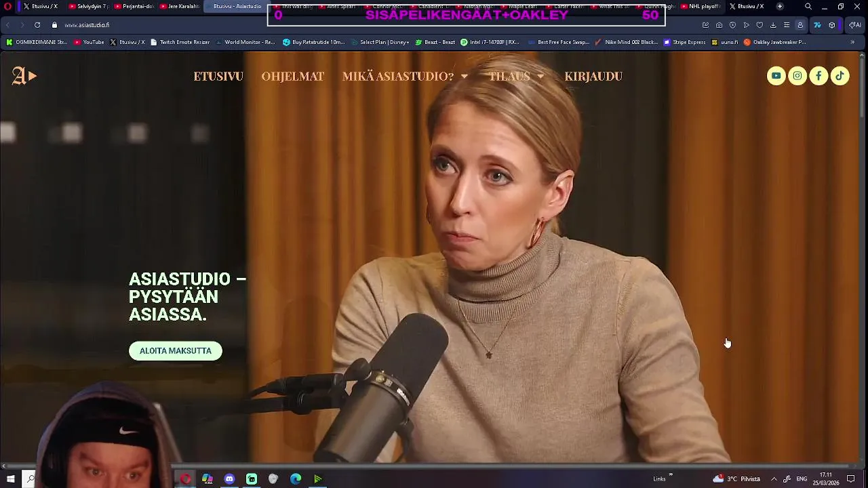The height and width of the screenshot is (488, 868).
Task: Expand the Tilaus dropdown arrow
Action: tap(540, 77)
